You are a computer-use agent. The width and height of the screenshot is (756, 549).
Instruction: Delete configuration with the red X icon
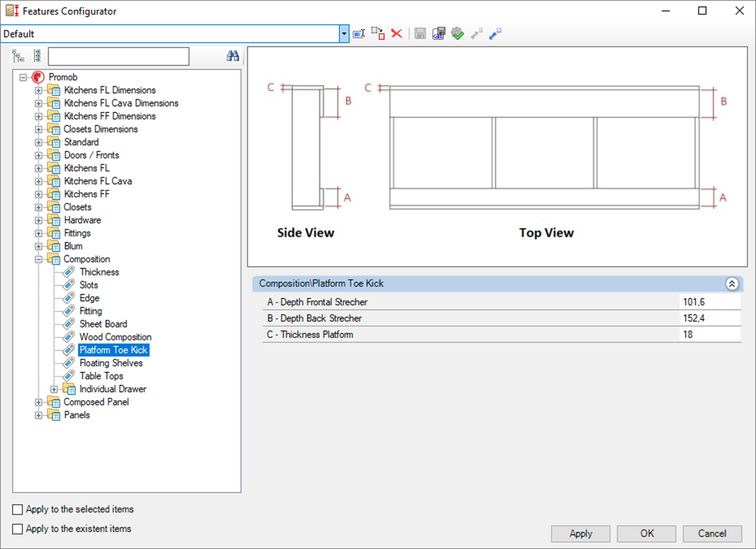pyautogui.click(x=396, y=34)
